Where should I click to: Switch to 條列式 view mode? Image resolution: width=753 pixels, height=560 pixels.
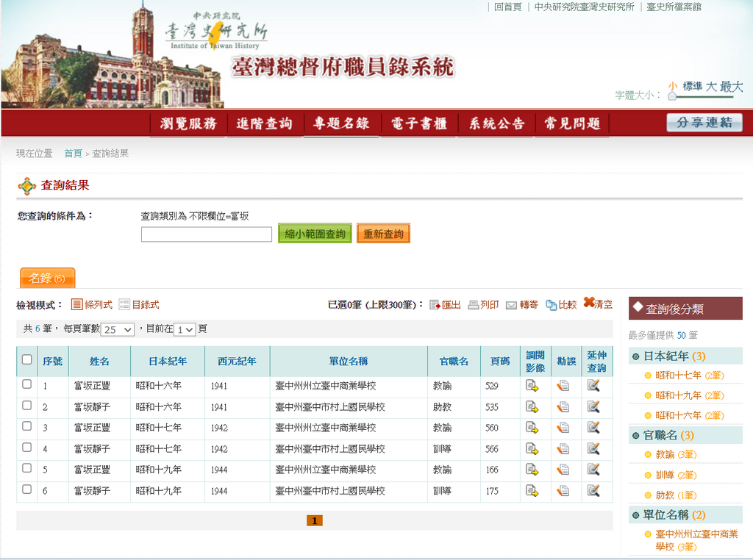tap(92, 305)
